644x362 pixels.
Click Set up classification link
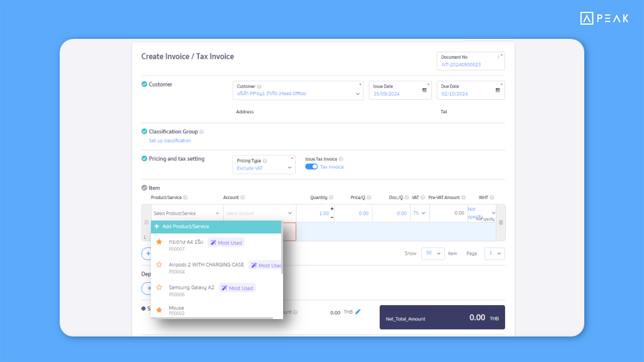click(170, 141)
